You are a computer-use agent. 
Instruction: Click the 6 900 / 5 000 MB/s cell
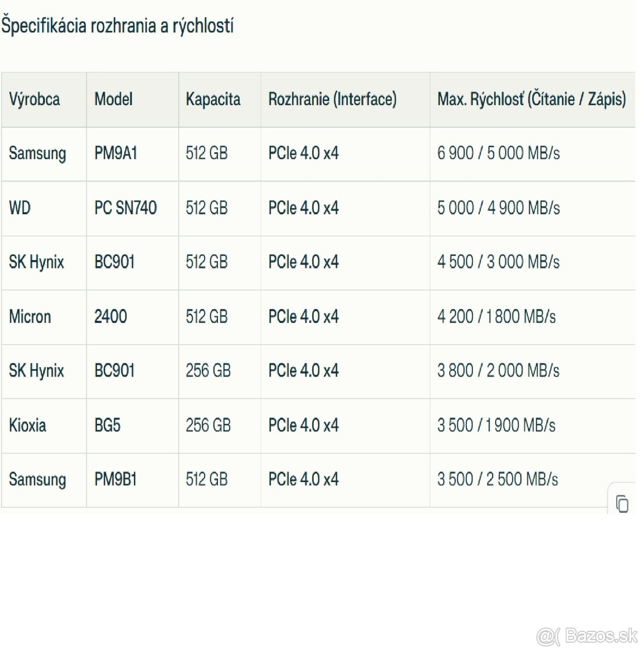pos(498,154)
